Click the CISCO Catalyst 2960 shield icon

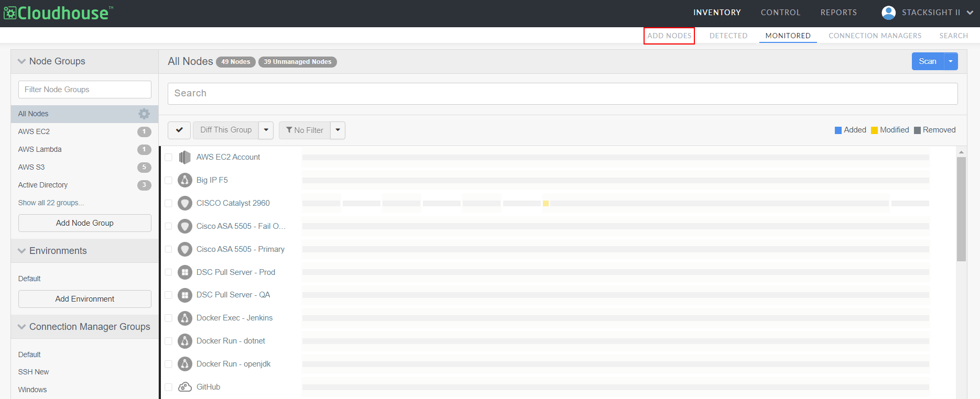184,203
